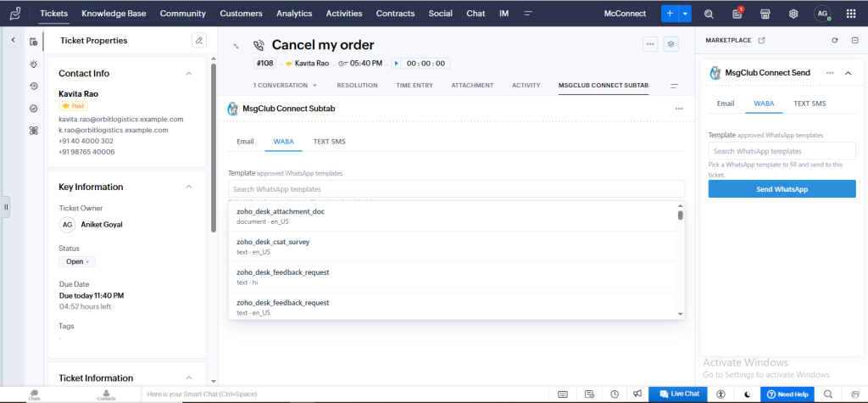
Task: Open dropdown arrow beside plus add button
Action: pyautogui.click(x=686, y=14)
